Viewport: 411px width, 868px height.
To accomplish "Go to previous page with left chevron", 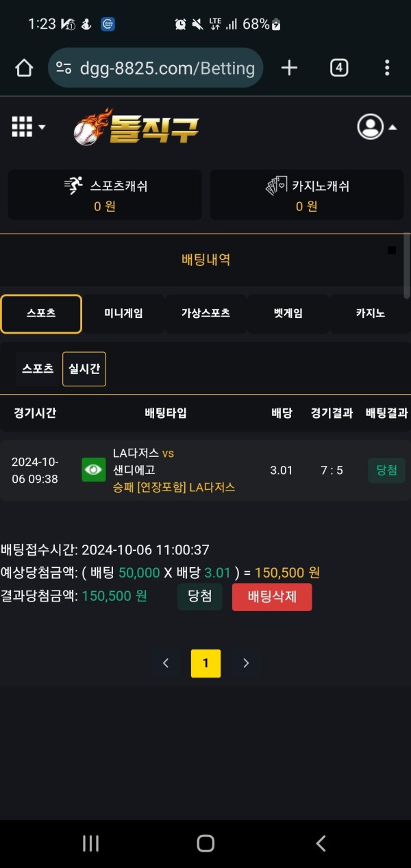I will [x=166, y=663].
